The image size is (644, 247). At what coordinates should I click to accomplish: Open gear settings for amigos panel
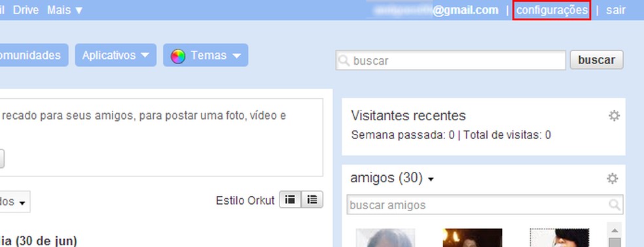coord(612,178)
